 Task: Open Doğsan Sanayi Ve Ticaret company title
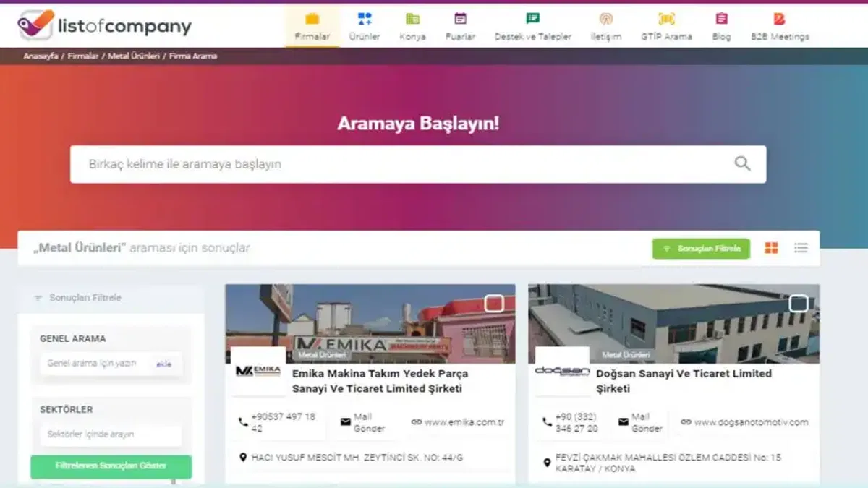(684, 381)
